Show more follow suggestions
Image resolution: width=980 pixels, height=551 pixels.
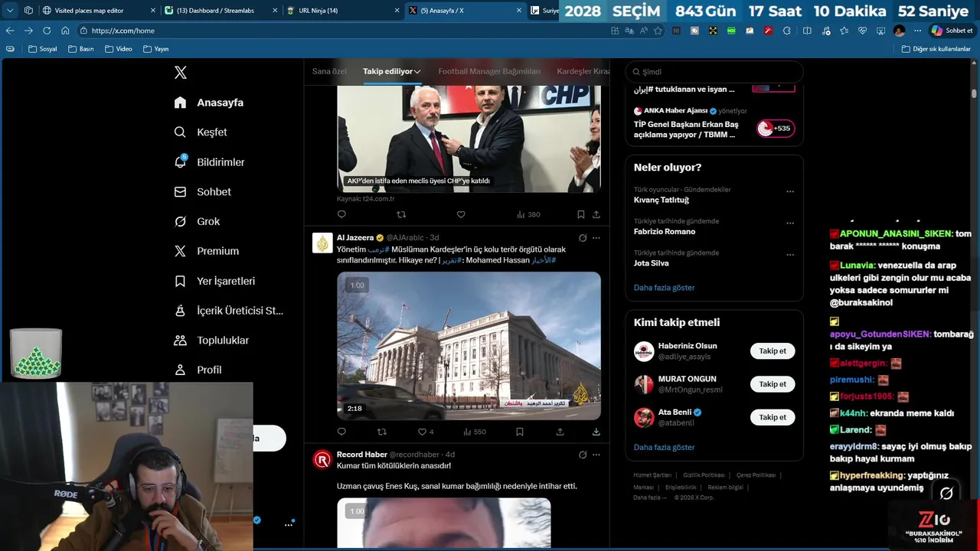point(664,447)
